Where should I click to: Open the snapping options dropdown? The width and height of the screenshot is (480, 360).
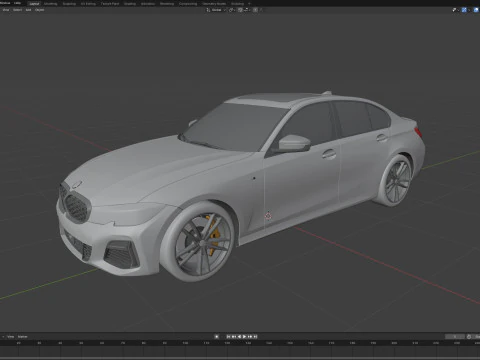pyautogui.click(x=247, y=10)
